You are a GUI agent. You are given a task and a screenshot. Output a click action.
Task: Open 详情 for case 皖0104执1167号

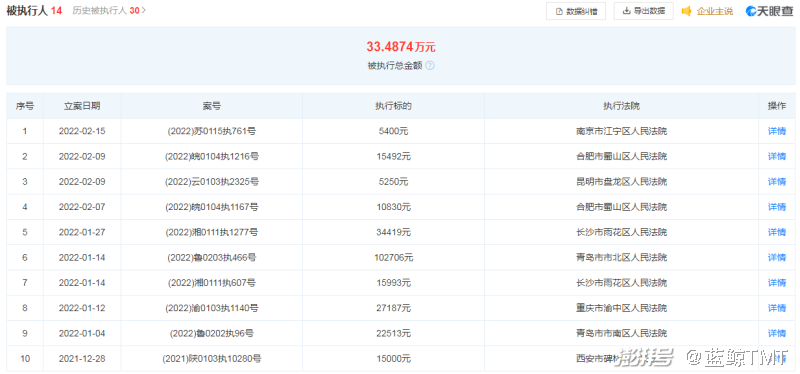click(x=777, y=207)
